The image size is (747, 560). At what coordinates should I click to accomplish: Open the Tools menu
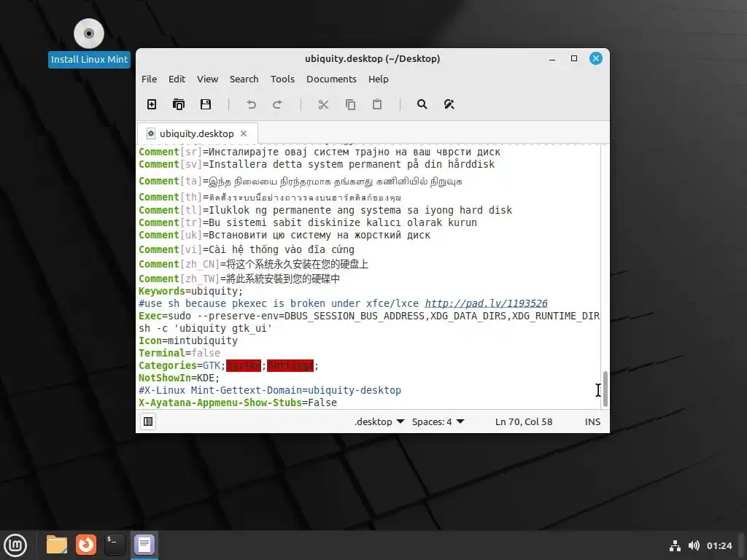282,79
